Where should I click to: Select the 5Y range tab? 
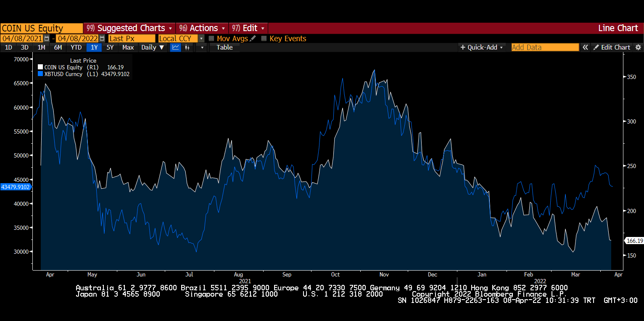click(x=110, y=47)
